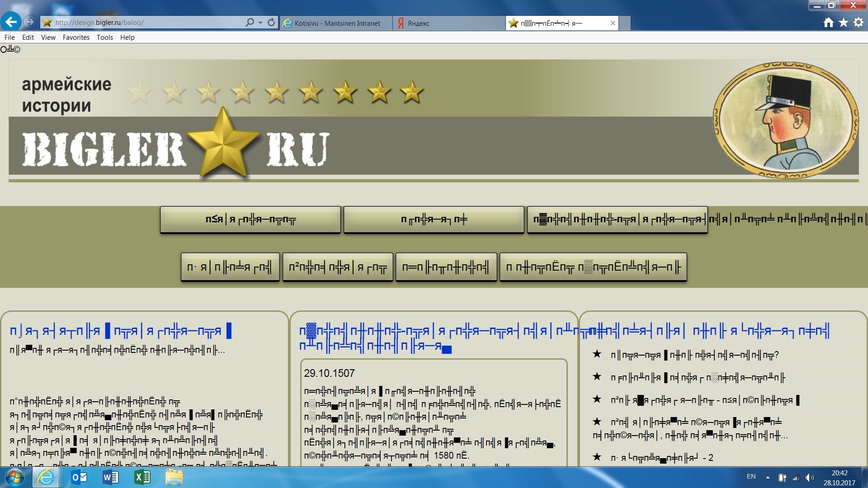This screenshot has width=868, height=488.
Task: Click the soldier portrait medallion image
Action: point(786,120)
